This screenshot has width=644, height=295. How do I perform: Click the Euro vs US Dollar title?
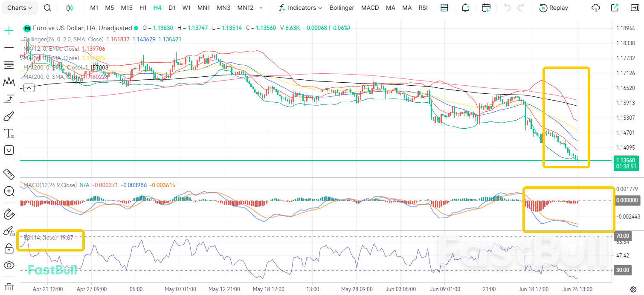[82, 28]
